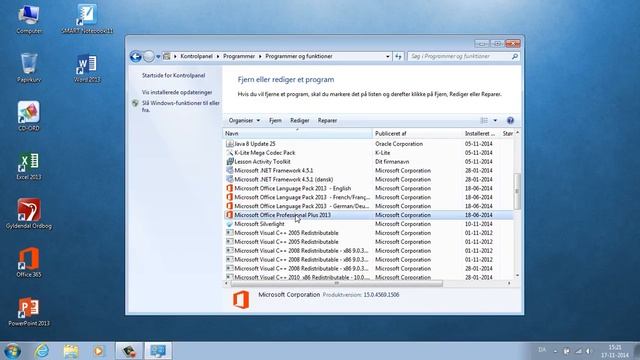Select Microsoft Office Professional Plus 2013 row

click(369, 215)
